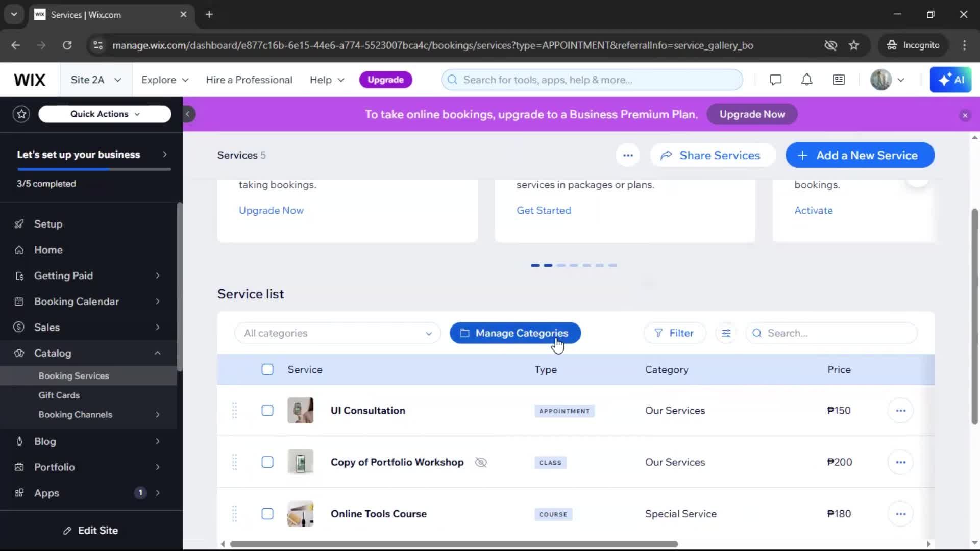The width and height of the screenshot is (980, 551).
Task: Click the favorites star in sidebar
Action: [21, 114]
